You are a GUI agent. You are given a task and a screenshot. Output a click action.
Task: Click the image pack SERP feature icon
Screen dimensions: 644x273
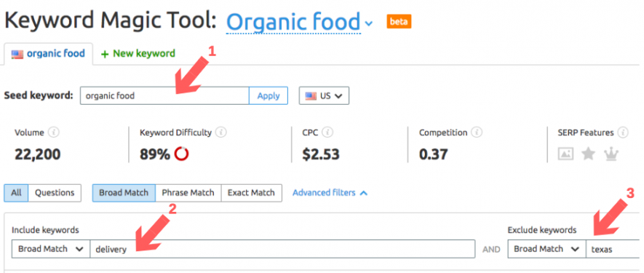point(565,154)
